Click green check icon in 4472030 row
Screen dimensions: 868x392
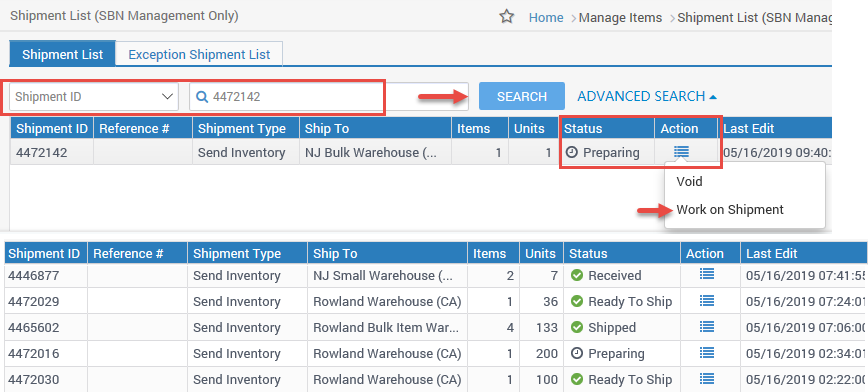[577, 379]
